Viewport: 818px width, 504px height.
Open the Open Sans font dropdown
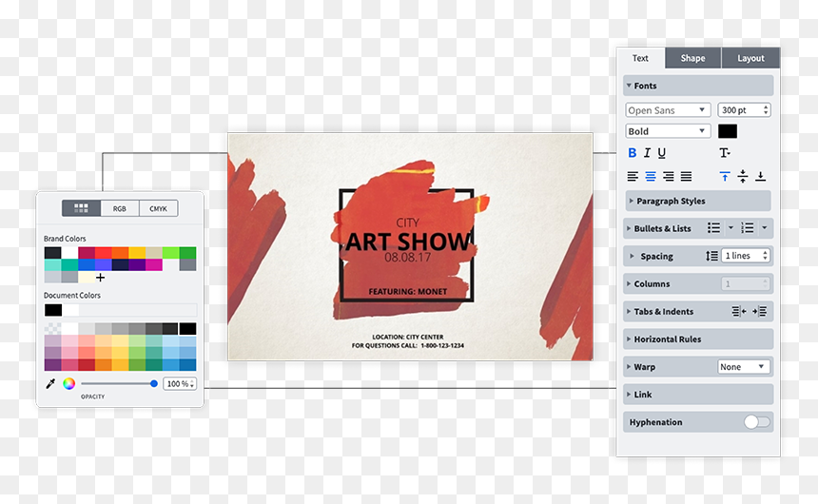pos(668,110)
